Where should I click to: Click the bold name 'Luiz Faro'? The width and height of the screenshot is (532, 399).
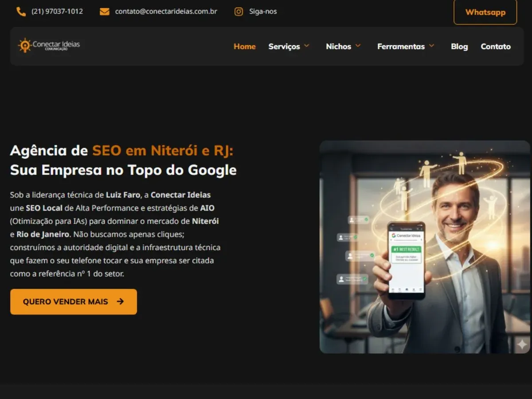tap(123, 195)
